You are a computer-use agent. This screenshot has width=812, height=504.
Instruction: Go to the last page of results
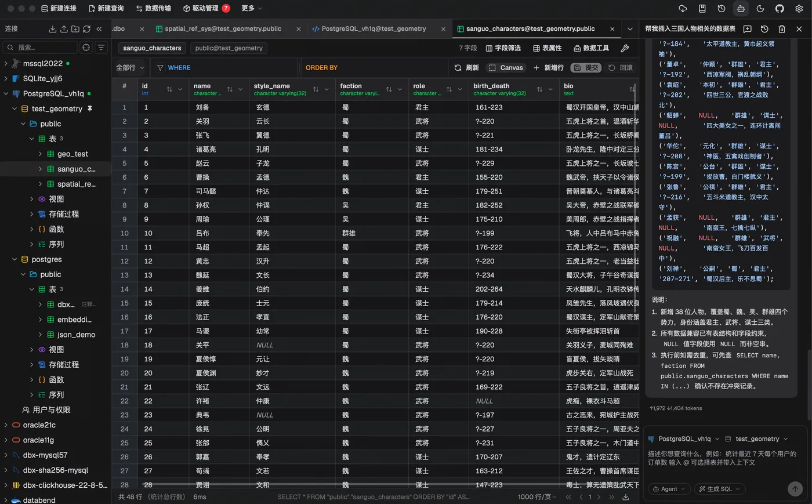click(x=611, y=497)
